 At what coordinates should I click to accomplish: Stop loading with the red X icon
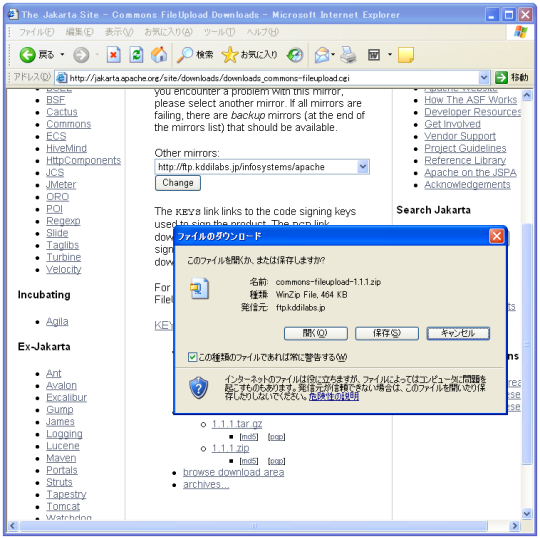(x=113, y=55)
